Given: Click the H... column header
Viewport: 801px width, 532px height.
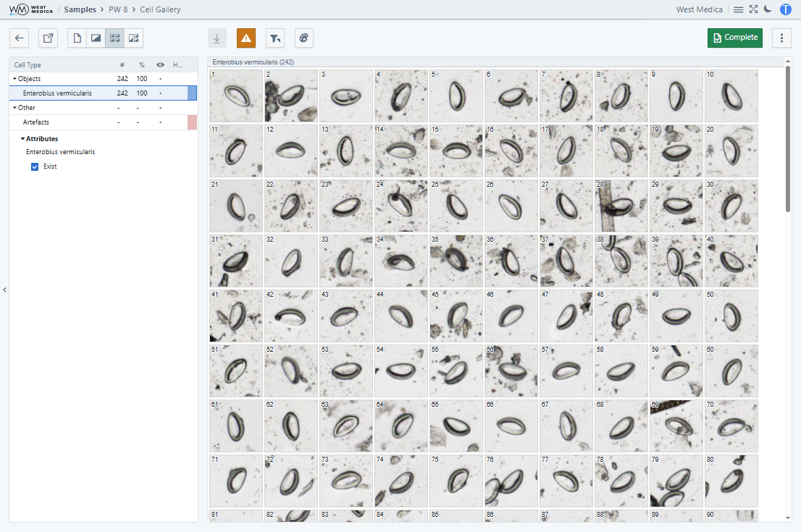Looking at the screenshot, I should (x=177, y=65).
